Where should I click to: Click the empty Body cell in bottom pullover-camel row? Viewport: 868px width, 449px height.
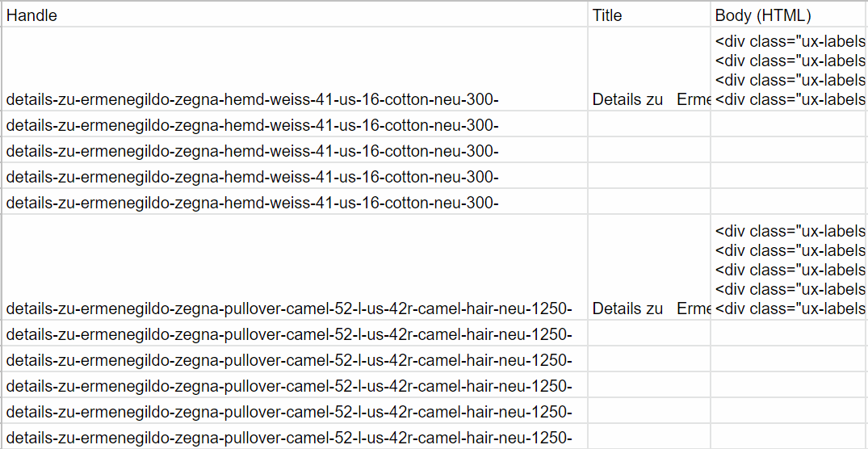coord(789,438)
